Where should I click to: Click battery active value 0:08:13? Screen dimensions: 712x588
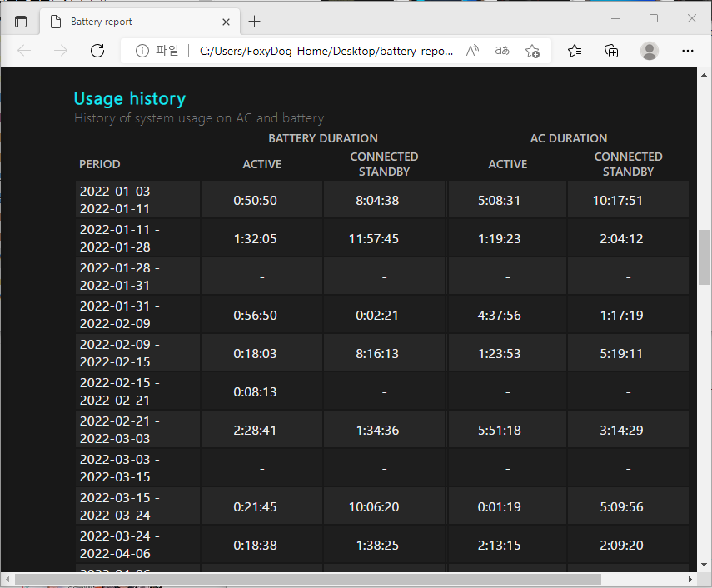pos(255,391)
